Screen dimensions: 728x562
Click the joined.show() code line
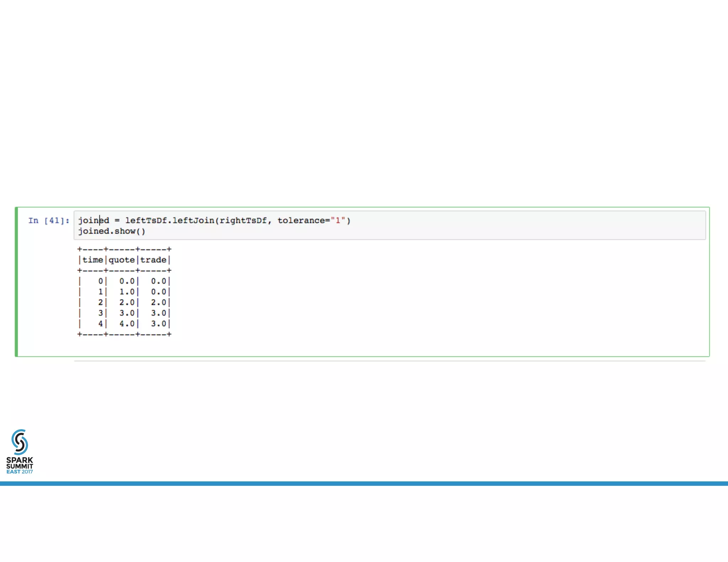click(112, 231)
